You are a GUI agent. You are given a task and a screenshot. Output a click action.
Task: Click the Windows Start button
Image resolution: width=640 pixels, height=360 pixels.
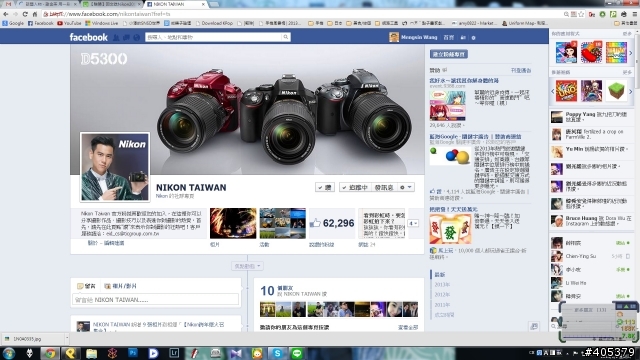click(9, 353)
